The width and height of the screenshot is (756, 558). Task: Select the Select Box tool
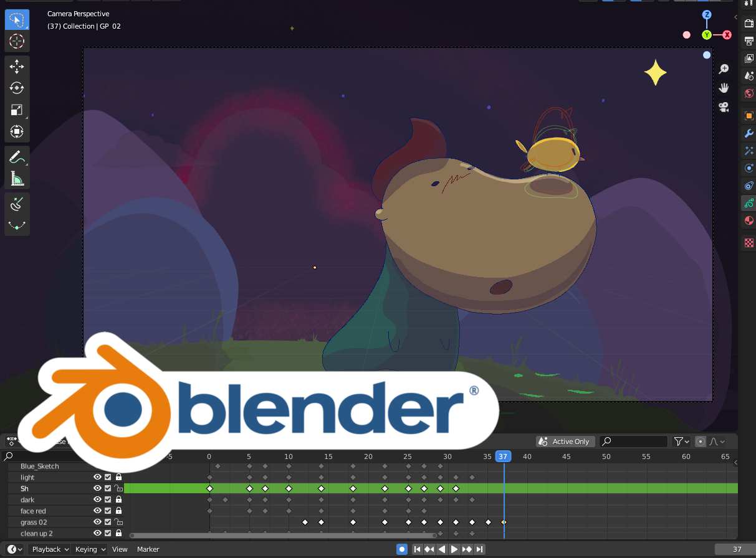[17, 19]
